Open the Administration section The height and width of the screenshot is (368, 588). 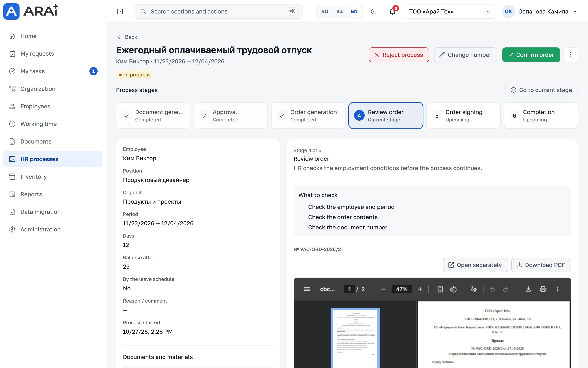pos(53,229)
